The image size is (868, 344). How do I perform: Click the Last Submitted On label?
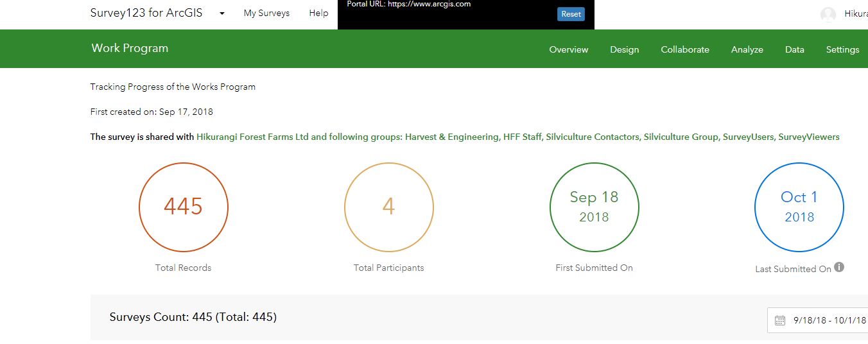click(793, 269)
